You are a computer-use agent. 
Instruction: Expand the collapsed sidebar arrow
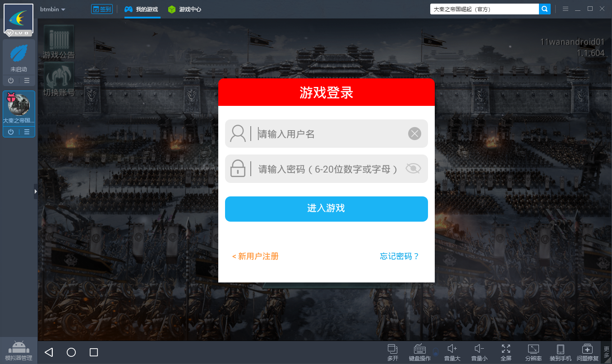click(36, 191)
